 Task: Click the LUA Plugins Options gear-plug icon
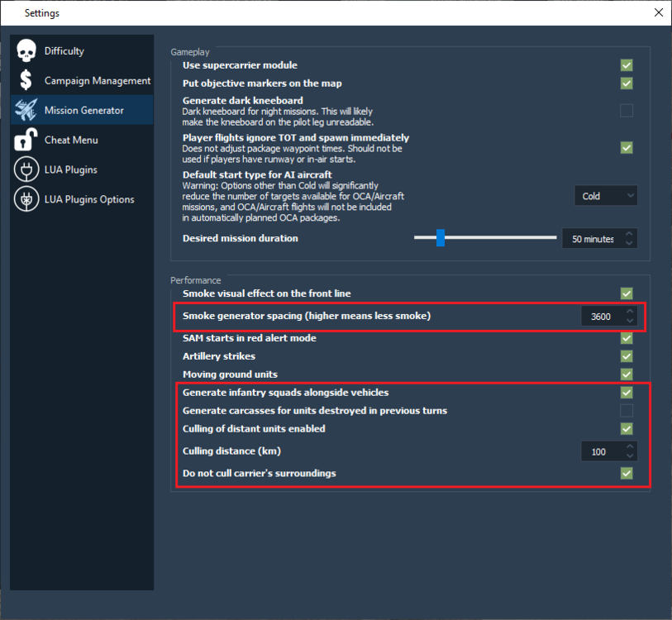[x=26, y=199]
